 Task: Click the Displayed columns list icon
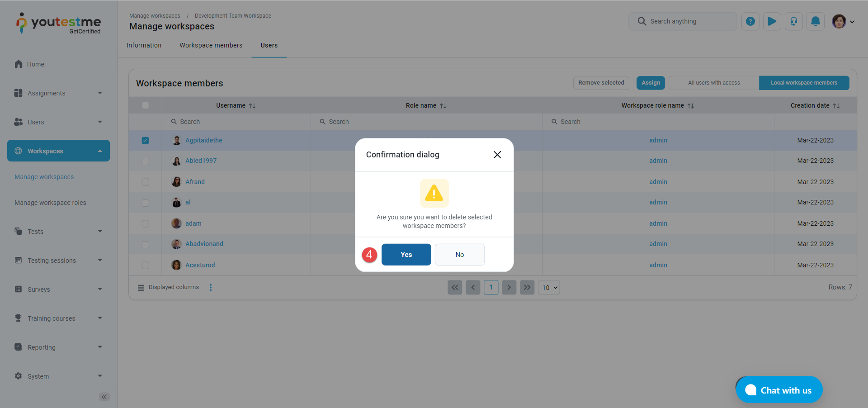(141, 288)
